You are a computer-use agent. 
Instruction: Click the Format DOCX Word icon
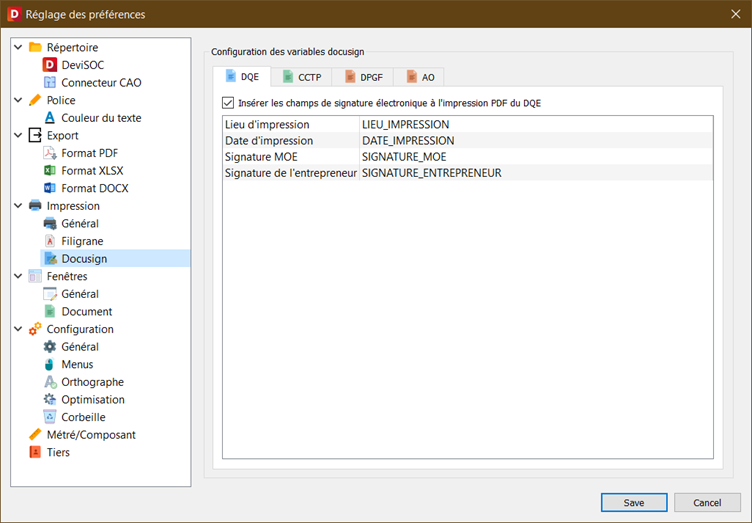[x=49, y=188]
